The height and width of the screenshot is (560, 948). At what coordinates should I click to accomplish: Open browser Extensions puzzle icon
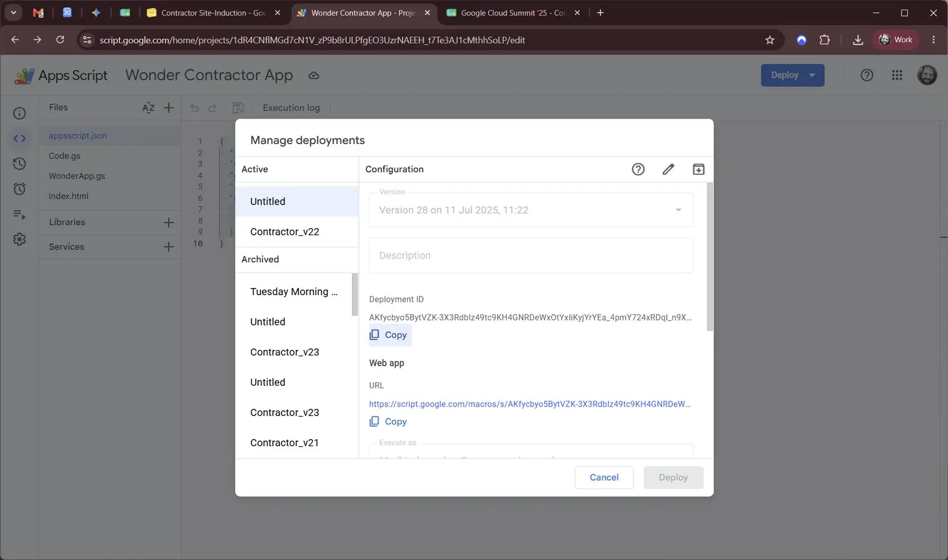point(825,40)
